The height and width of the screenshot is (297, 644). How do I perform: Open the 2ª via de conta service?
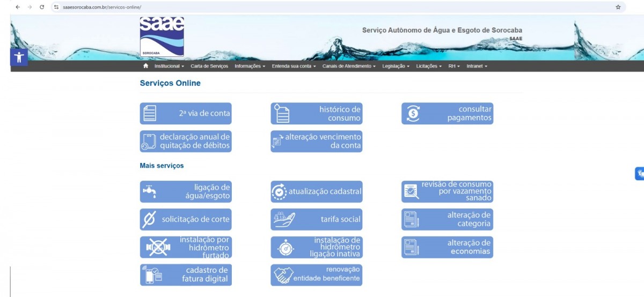(x=186, y=114)
